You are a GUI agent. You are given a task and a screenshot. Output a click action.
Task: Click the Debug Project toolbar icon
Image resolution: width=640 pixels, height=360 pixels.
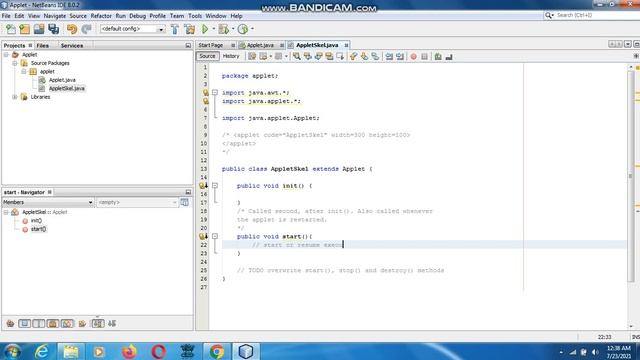point(223,29)
